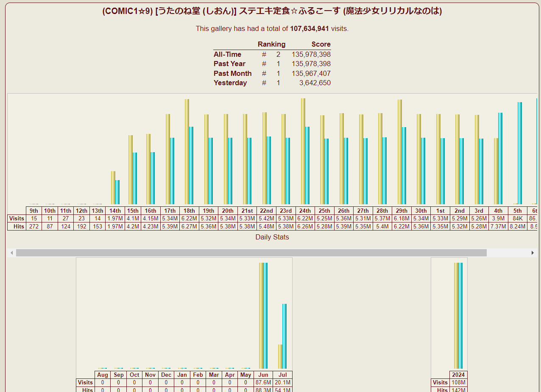Click the monthly Visits value 87.6M for Jun
The width and height of the screenshot is (541, 392).
(263, 383)
